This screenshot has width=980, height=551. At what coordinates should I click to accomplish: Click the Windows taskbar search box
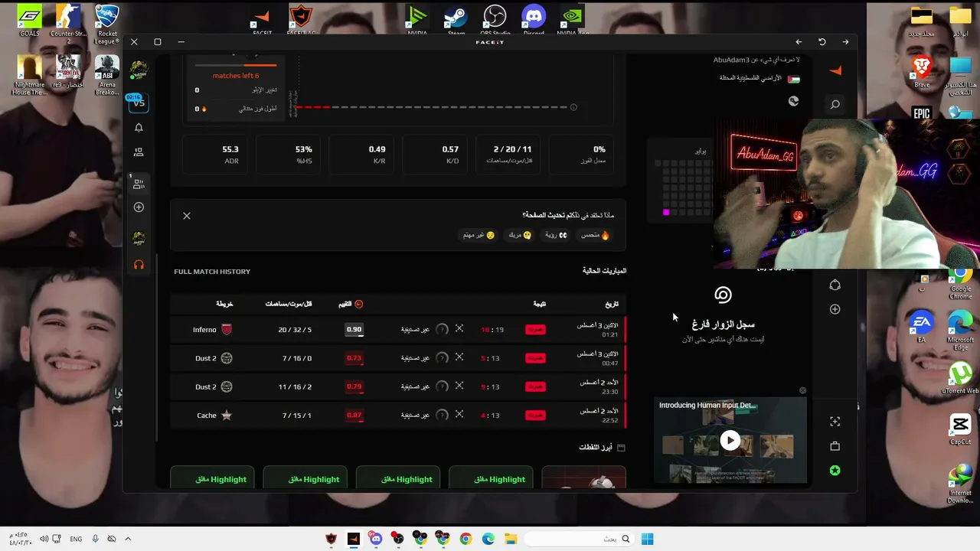[x=580, y=539]
